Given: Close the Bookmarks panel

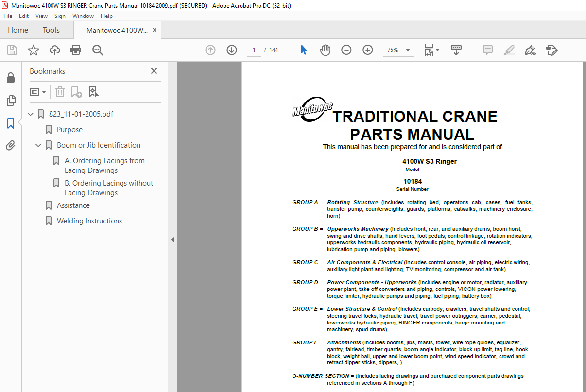Looking at the screenshot, I should (x=154, y=71).
